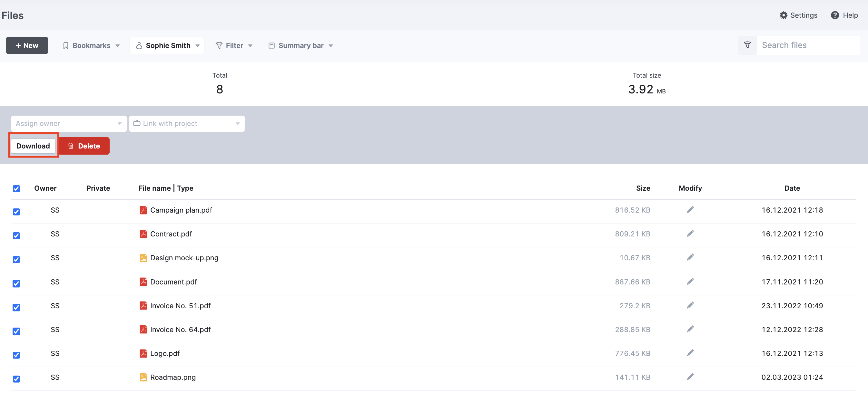Click the Total files count of 8
This screenshot has height=402, width=868.
click(x=219, y=89)
